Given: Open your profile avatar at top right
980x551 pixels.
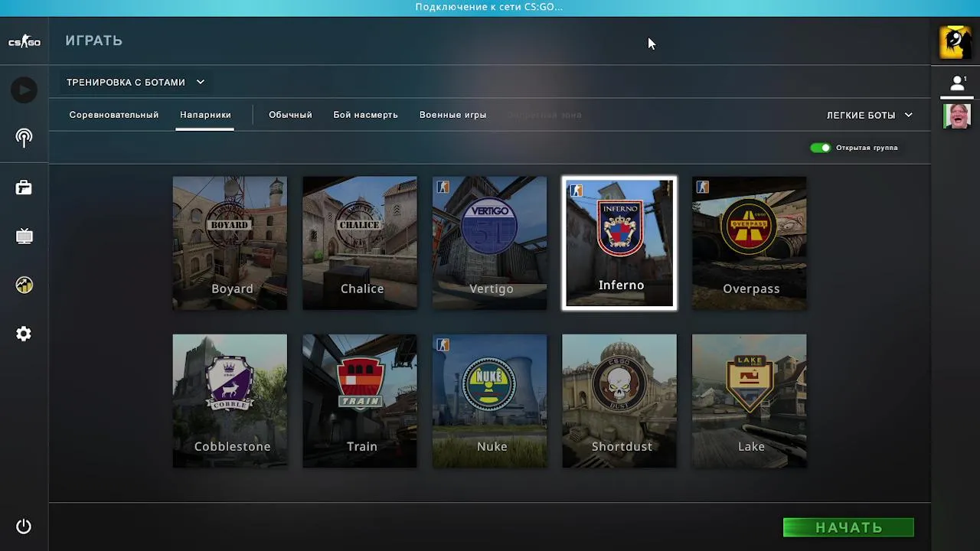Looking at the screenshot, I should 955,42.
